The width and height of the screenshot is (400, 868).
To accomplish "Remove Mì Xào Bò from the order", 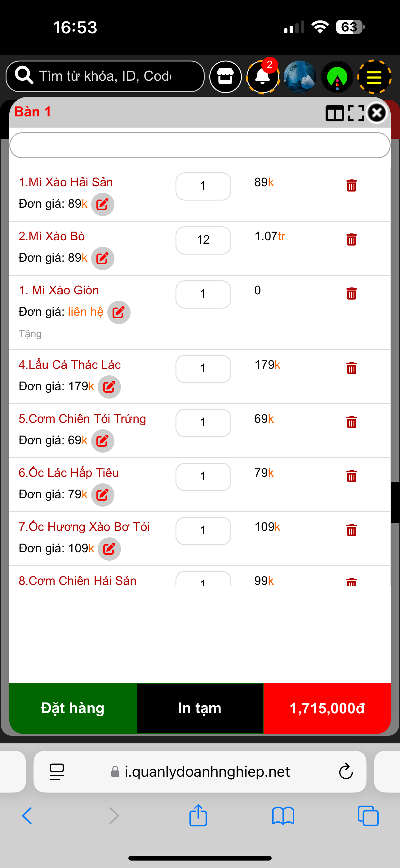I will pos(351,240).
